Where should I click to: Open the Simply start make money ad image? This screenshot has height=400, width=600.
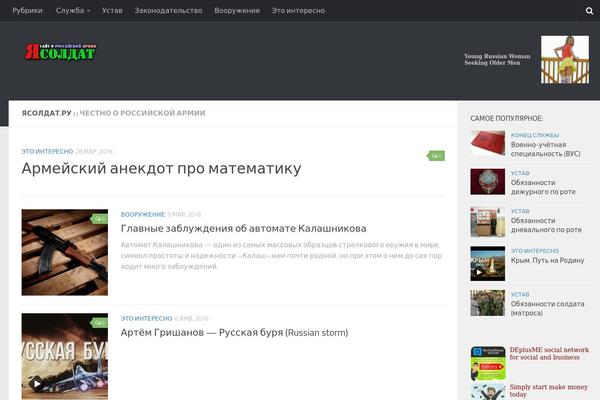488,392
